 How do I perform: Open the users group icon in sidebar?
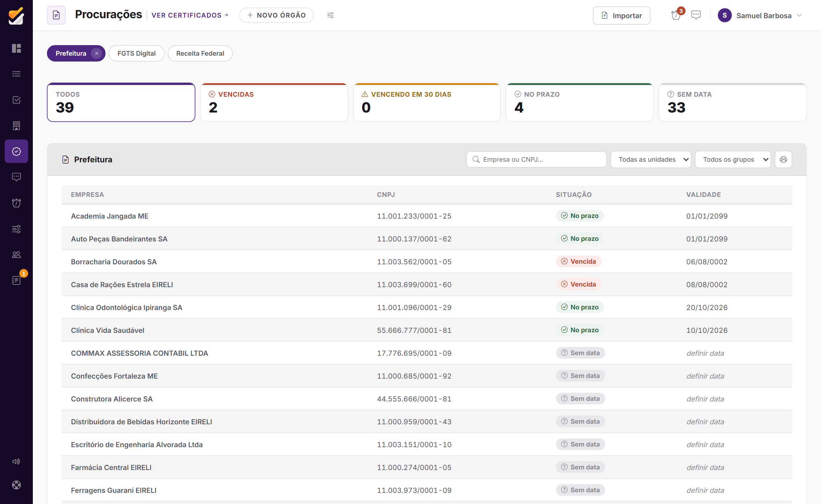16,255
